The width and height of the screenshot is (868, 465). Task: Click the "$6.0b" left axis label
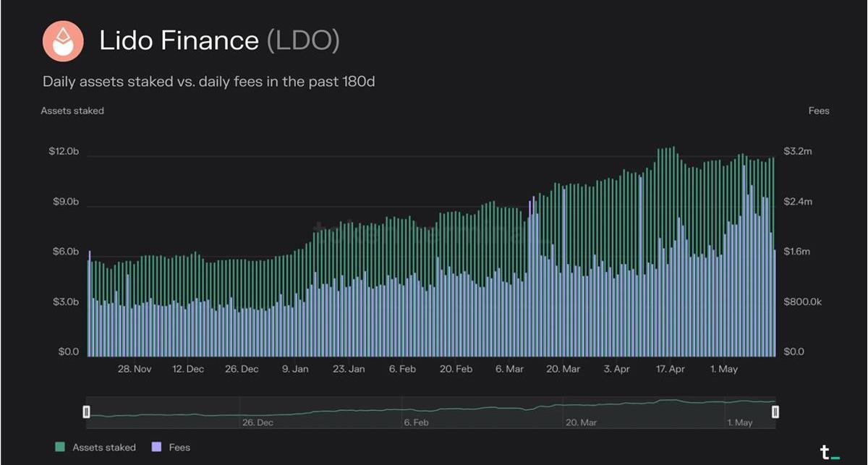click(x=66, y=252)
